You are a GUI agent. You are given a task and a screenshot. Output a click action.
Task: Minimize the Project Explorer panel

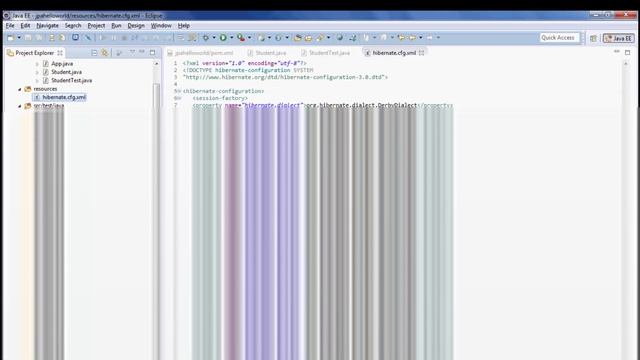click(142, 52)
